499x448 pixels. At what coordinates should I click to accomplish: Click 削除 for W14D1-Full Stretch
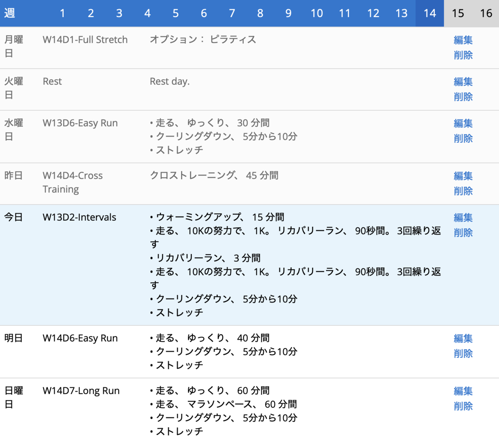click(x=463, y=55)
